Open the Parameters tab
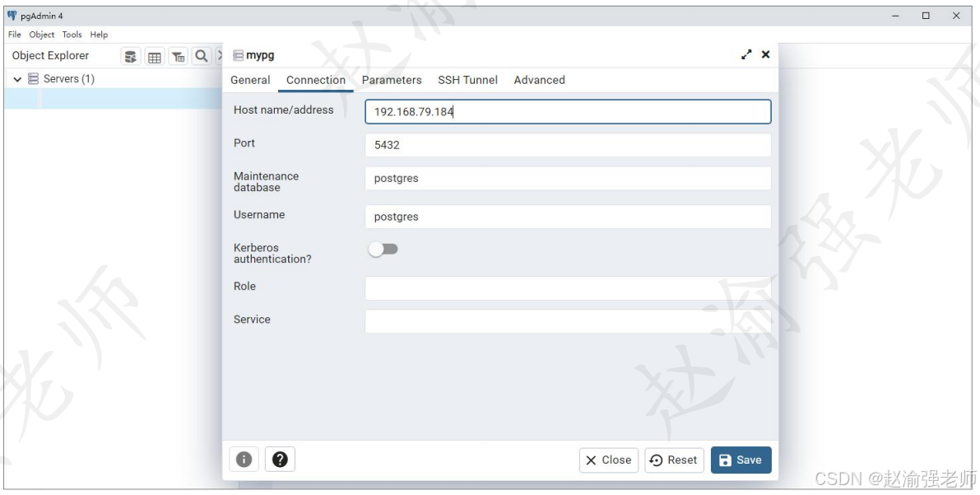Screen dimensions: 980x495 [391, 80]
